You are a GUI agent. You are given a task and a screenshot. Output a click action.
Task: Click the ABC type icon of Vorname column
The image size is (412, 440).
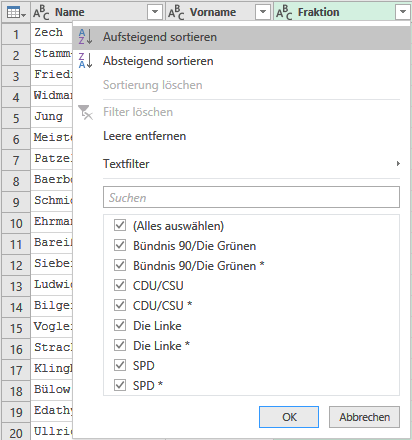click(176, 12)
